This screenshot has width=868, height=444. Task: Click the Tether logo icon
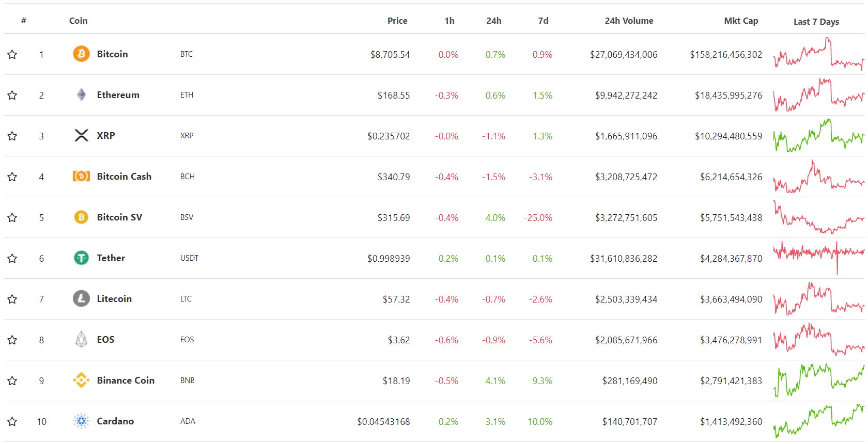click(81, 258)
